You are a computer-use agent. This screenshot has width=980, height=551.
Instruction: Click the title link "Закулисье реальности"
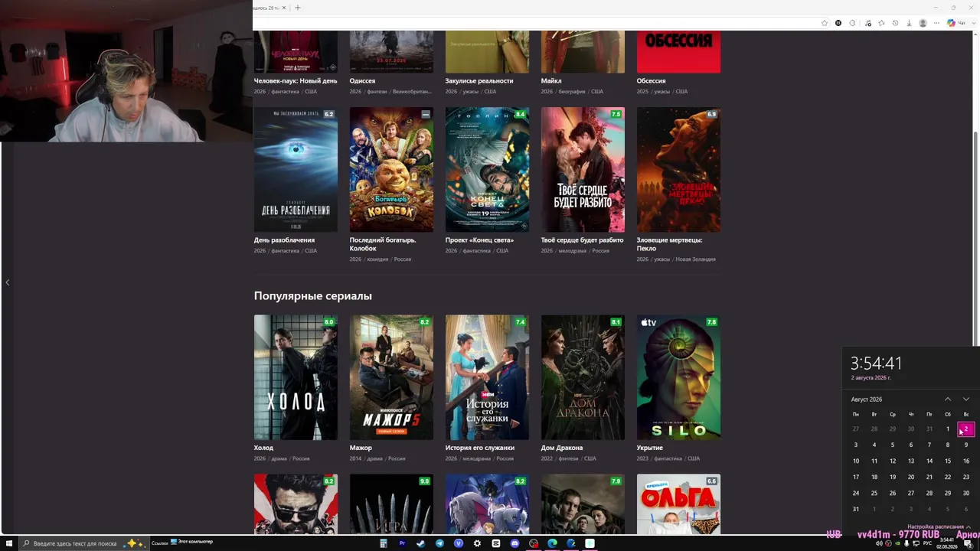[479, 80]
